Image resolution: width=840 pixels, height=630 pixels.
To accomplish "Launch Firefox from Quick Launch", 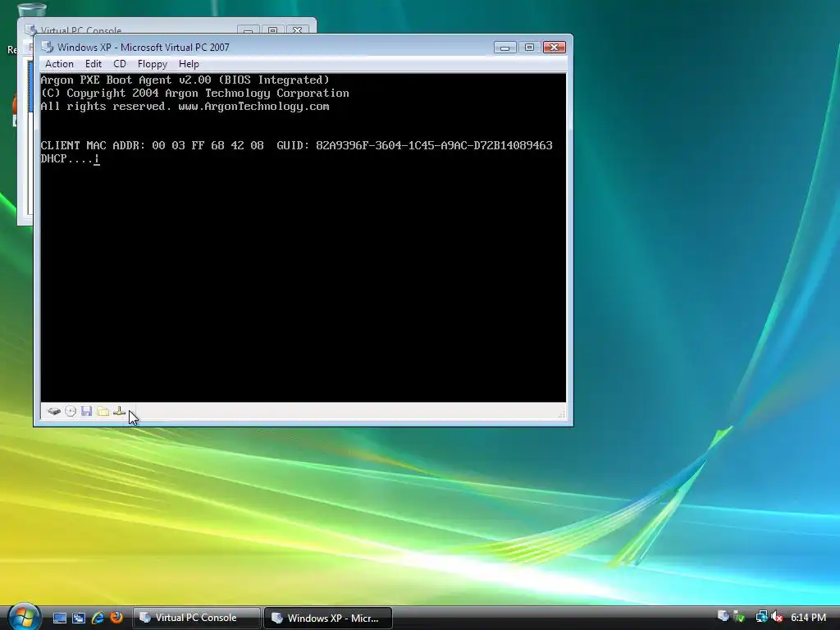I will pos(116,618).
